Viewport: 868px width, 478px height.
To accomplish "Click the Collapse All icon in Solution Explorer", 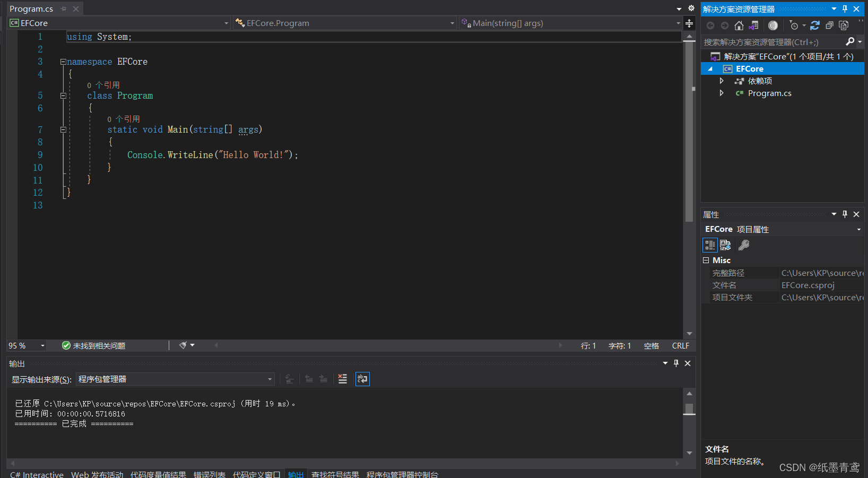I will (x=829, y=25).
